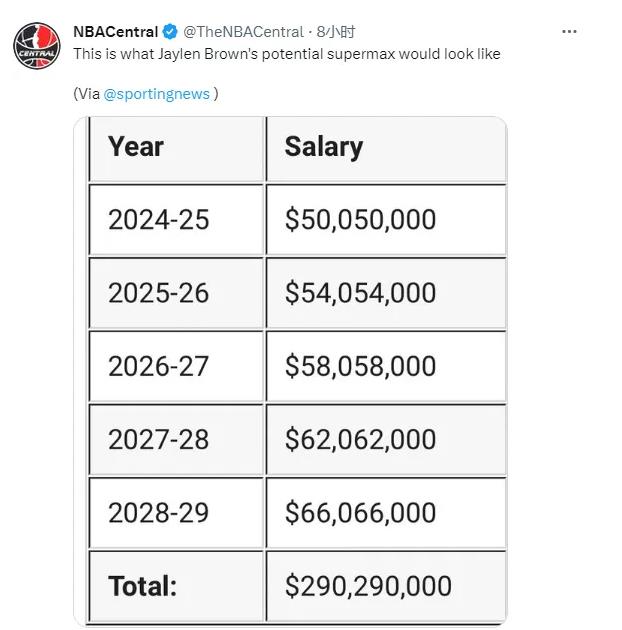This screenshot has width=622, height=630.
Task: Open the salary table image
Action: click(x=290, y=370)
